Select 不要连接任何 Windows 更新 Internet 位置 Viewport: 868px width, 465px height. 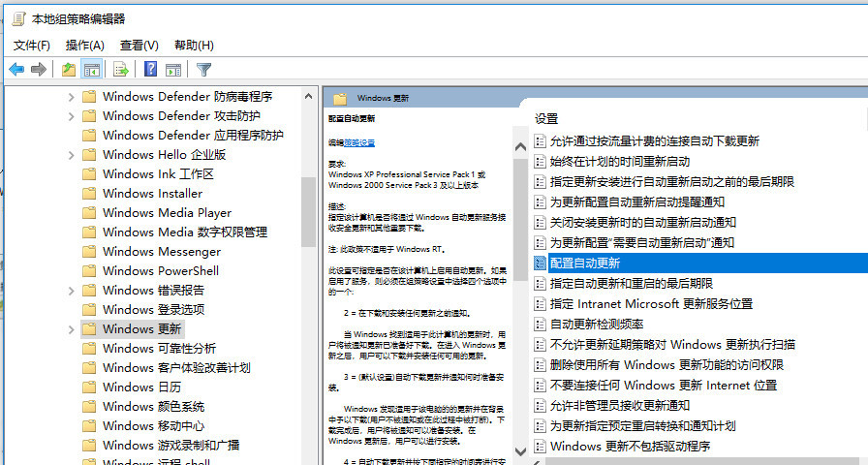(664, 386)
